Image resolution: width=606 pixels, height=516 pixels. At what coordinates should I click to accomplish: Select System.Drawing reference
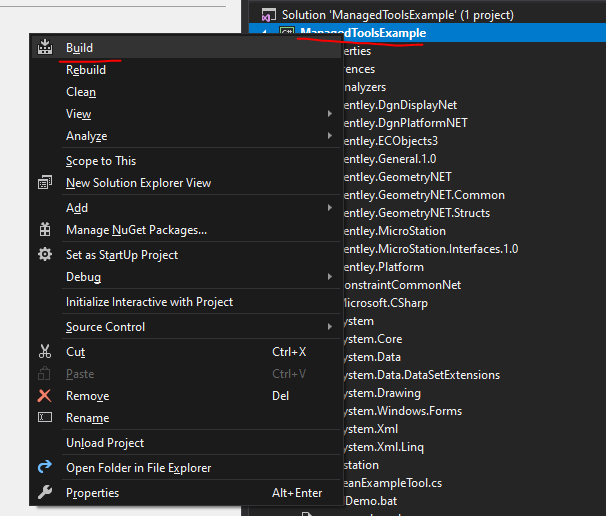pos(382,393)
